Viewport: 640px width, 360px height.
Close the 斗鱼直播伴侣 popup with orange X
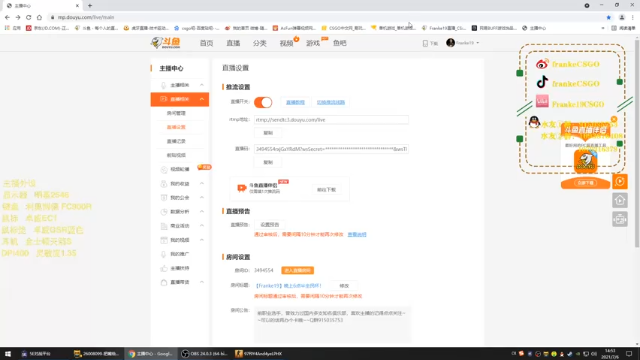(x=614, y=119)
